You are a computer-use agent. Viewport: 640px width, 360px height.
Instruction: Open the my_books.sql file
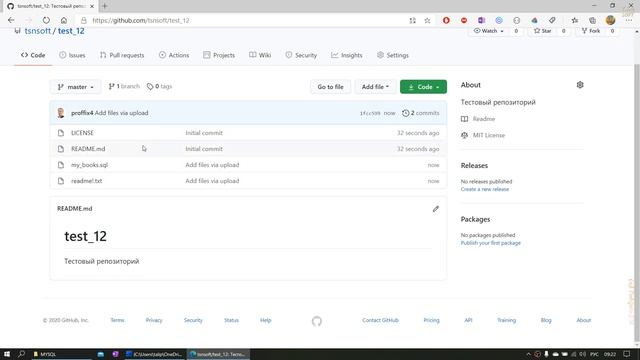point(89,165)
